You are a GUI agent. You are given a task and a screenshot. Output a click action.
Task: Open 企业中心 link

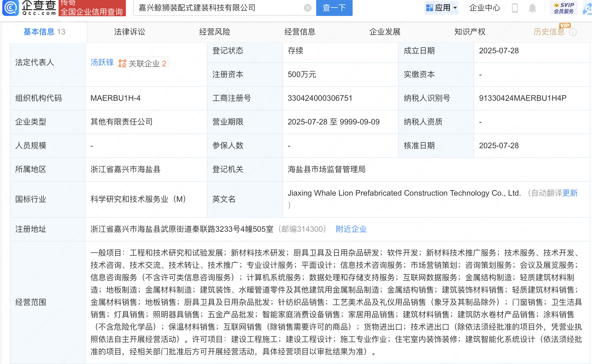coord(484,8)
